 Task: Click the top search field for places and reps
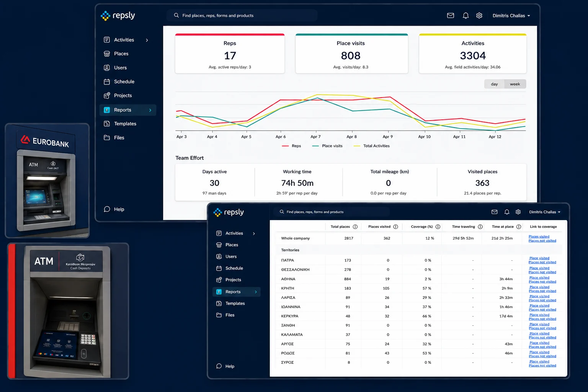[242, 16]
